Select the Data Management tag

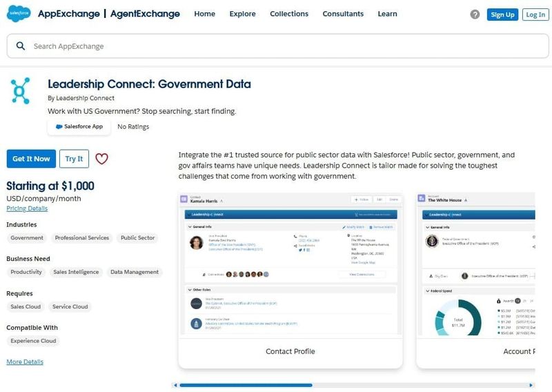click(x=135, y=272)
